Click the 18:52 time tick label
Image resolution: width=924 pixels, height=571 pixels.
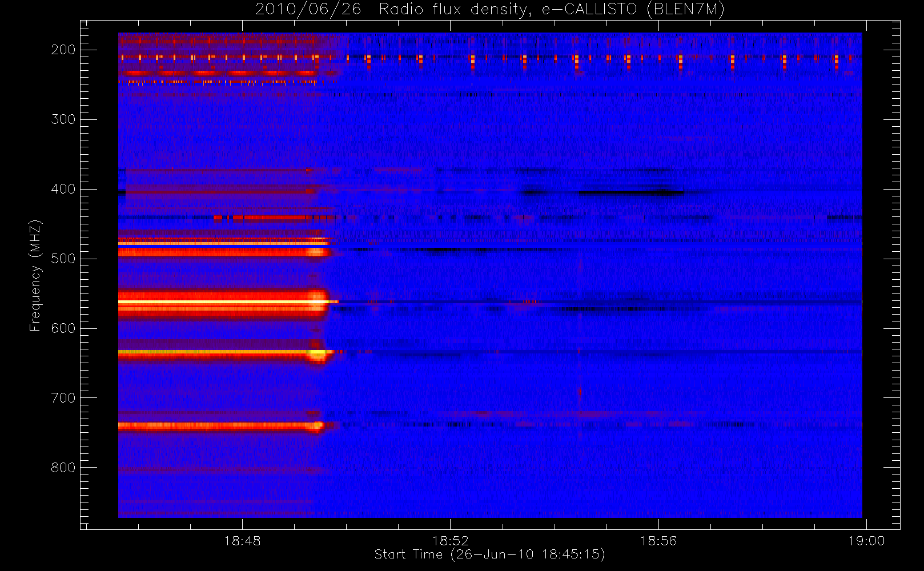click(450, 541)
